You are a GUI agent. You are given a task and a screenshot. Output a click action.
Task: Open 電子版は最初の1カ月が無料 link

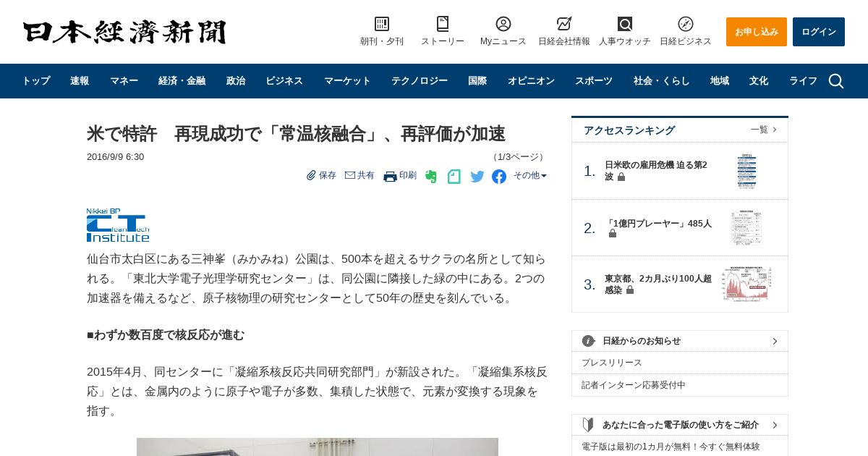click(671, 447)
